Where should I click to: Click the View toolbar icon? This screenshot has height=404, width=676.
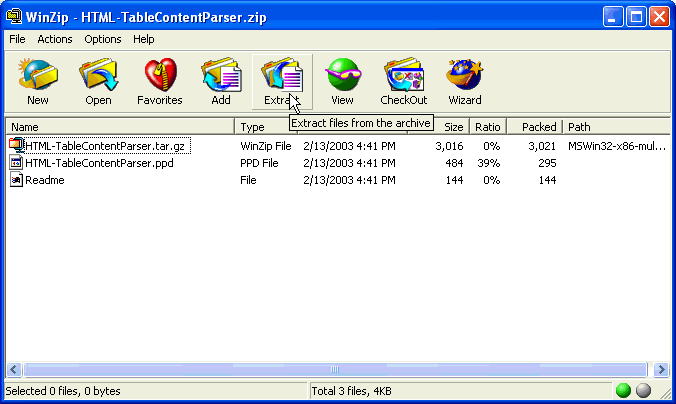(x=342, y=81)
